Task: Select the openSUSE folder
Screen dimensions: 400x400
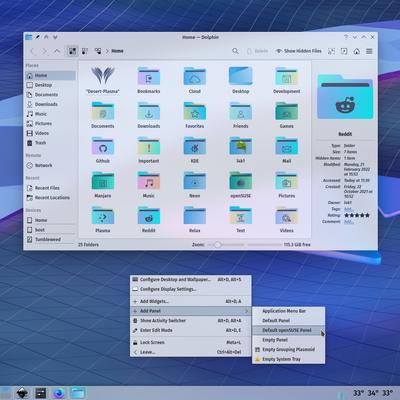Action: (x=241, y=181)
